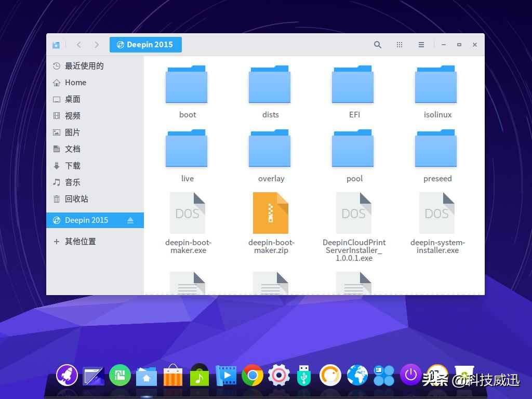Open search in the file manager toolbar
This screenshot has height=399, width=532.
[377, 45]
